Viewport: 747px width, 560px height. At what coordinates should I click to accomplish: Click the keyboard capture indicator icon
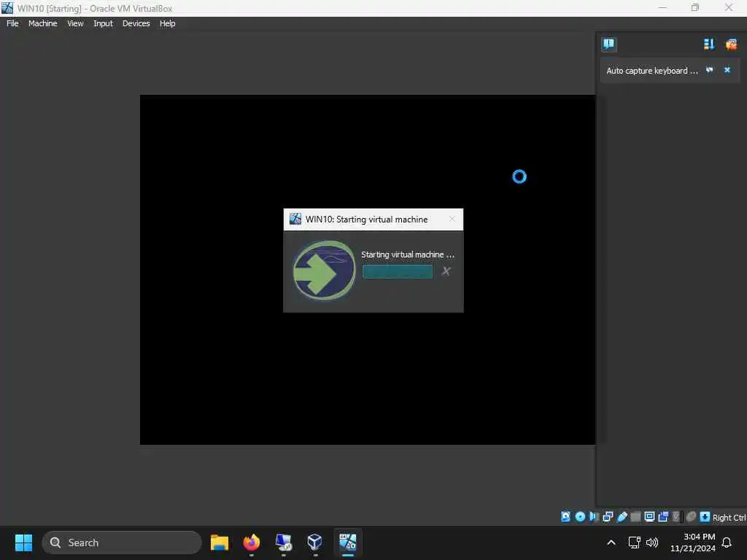pyautogui.click(x=705, y=517)
